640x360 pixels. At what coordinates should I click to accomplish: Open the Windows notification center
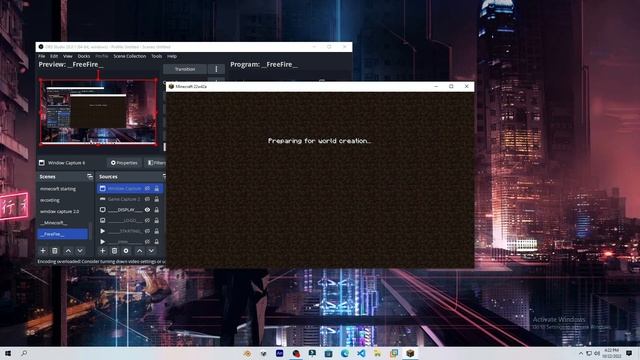[629, 353]
